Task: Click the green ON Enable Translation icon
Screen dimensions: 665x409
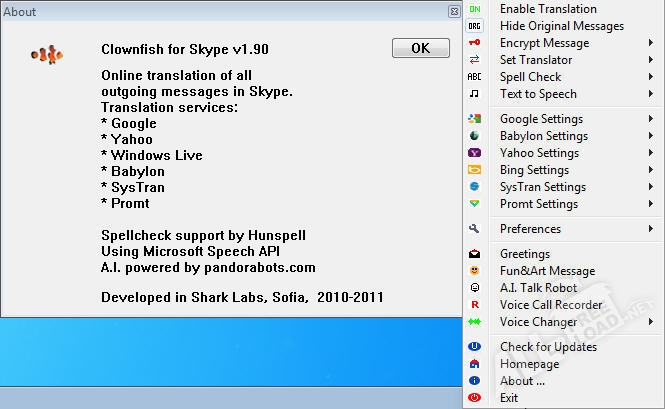Action: (x=475, y=9)
